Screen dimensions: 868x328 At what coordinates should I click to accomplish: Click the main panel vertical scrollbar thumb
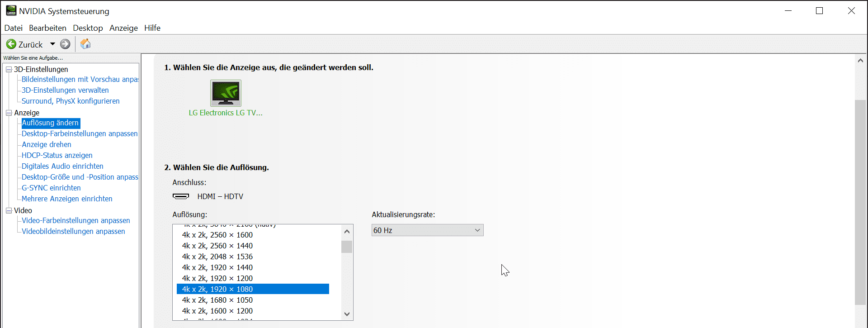(x=860, y=202)
